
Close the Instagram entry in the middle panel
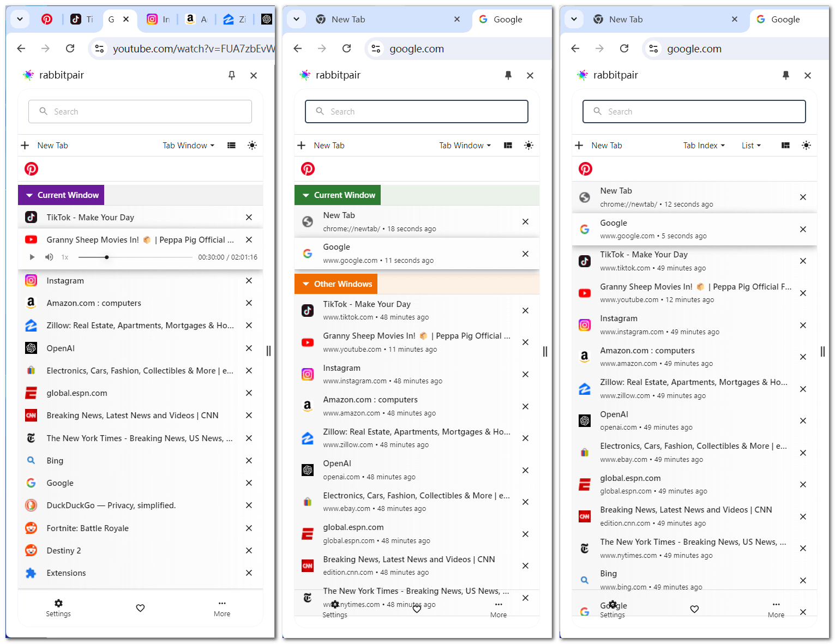525,374
